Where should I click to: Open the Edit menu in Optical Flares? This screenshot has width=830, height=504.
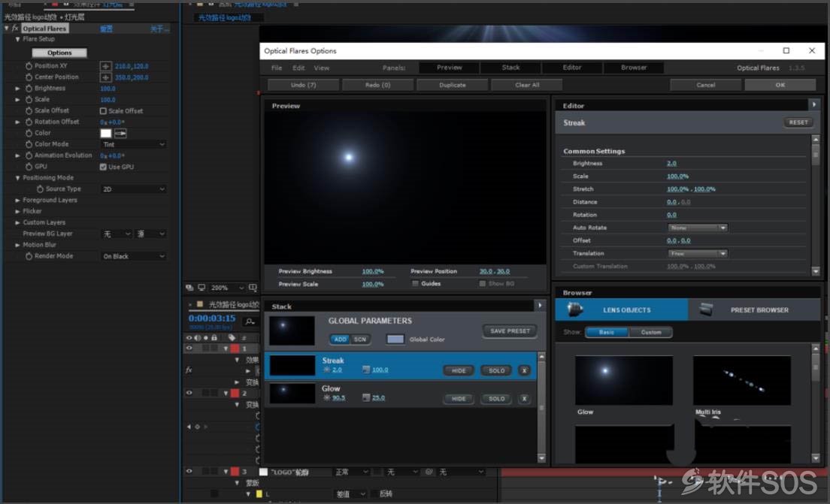(x=298, y=68)
